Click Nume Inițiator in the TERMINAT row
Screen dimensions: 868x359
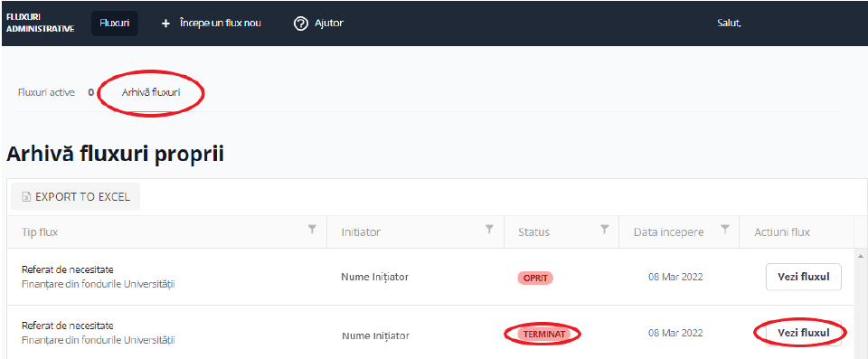pyautogui.click(x=376, y=335)
